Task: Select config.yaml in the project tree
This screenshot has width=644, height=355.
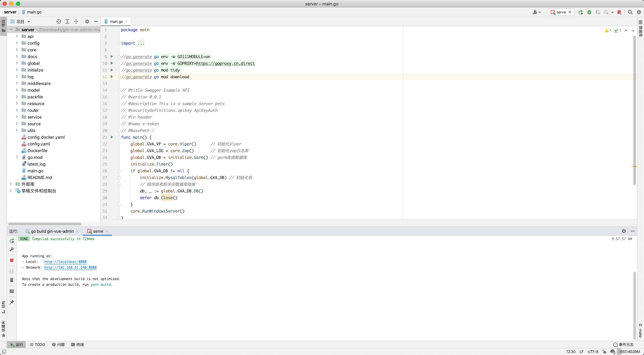Action: [39, 144]
